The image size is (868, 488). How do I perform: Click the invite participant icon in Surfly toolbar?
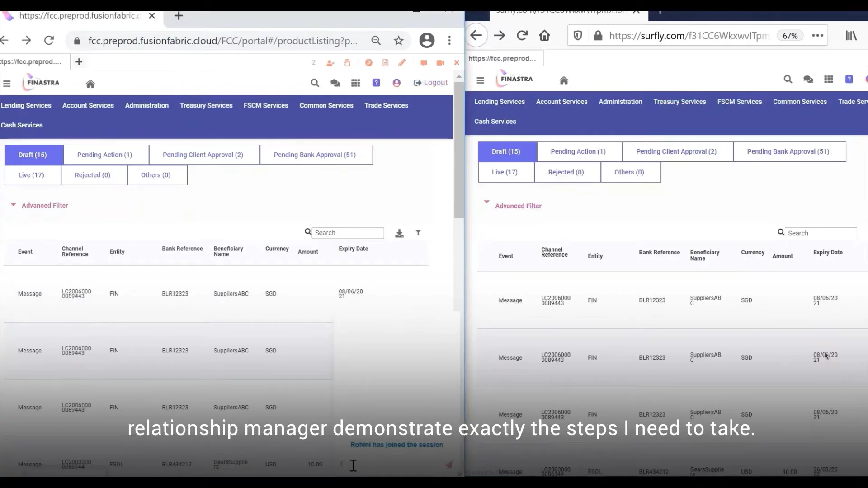click(330, 63)
